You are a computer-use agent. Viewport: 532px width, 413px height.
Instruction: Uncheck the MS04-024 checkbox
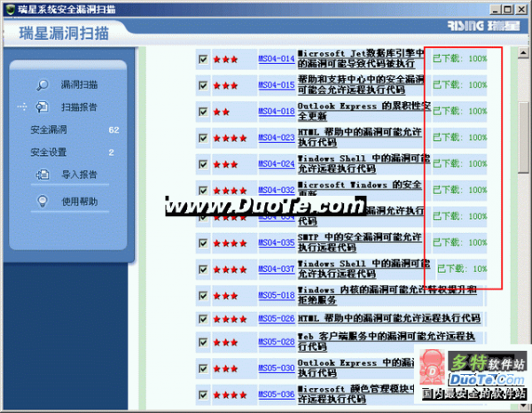(203, 165)
